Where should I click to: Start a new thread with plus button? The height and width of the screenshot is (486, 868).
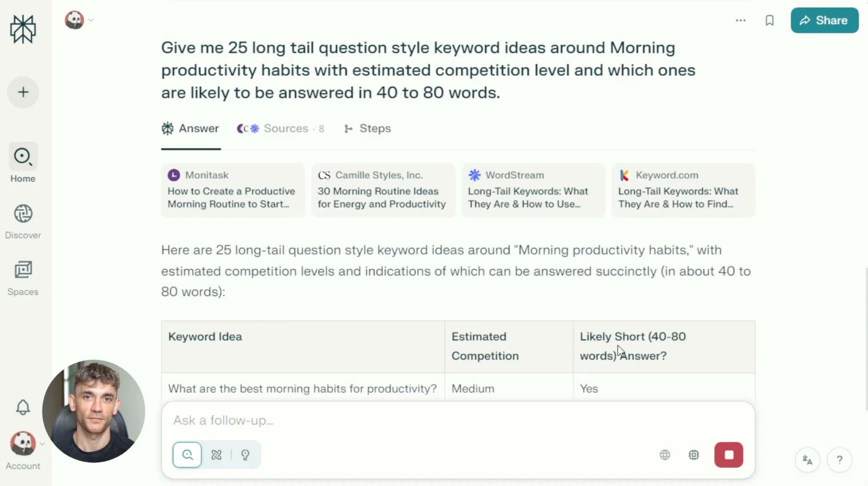coord(23,92)
